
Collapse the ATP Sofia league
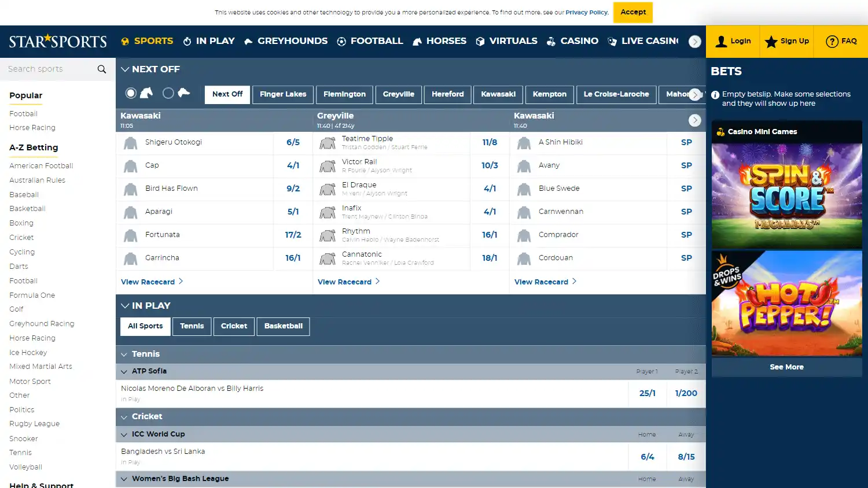124,372
